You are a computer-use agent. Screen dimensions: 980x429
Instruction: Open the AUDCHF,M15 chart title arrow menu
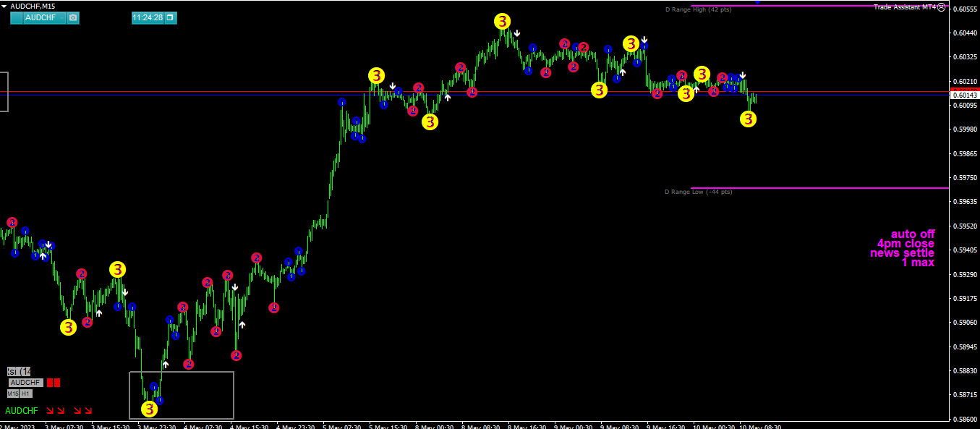click(x=4, y=6)
